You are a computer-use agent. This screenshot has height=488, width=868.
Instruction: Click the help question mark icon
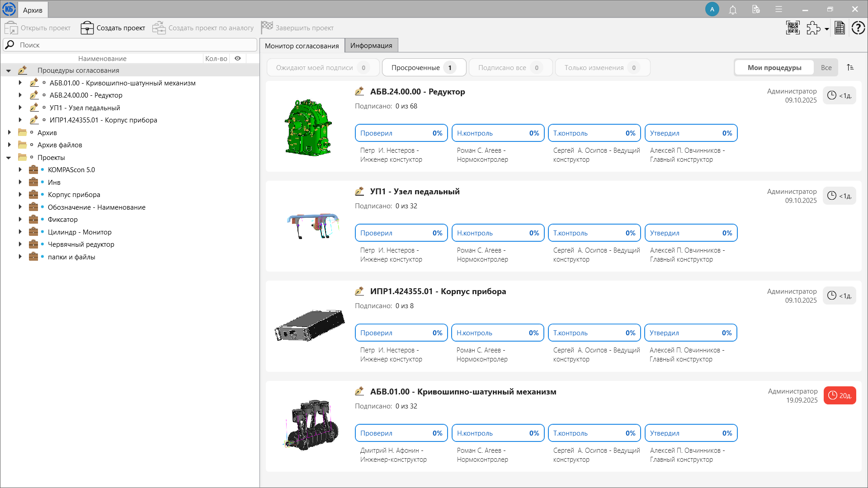pos(858,28)
